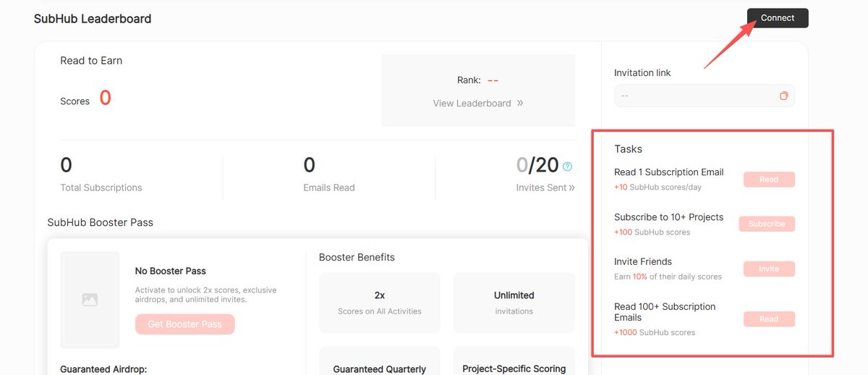Click the Guaranteed Quarterly benefit card
Viewport: 868px width, 375px height.
pos(379,361)
